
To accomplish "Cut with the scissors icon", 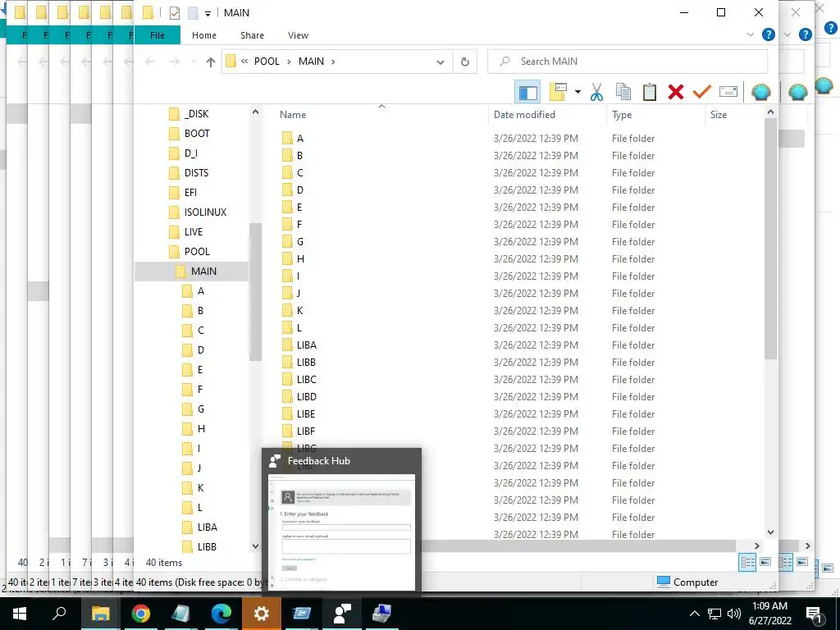I will [596, 92].
